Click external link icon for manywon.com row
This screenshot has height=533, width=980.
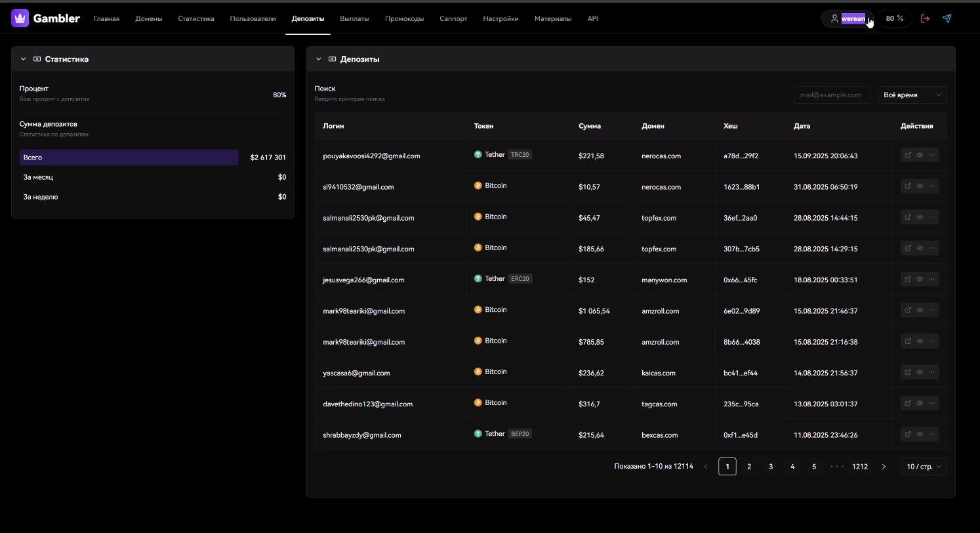908,280
